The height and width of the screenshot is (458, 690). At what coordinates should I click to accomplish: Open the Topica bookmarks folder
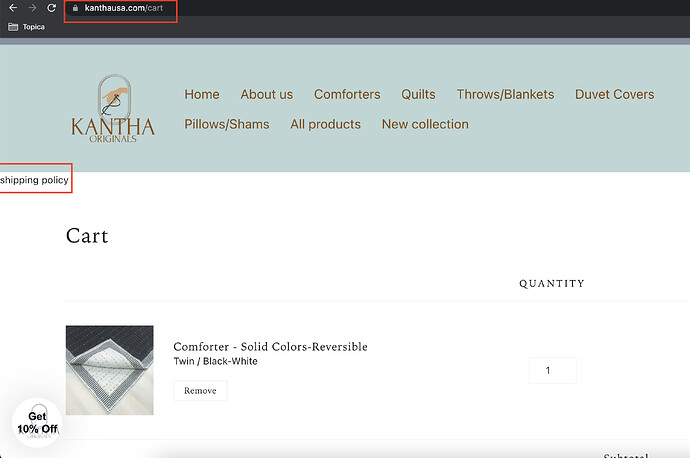click(26, 27)
